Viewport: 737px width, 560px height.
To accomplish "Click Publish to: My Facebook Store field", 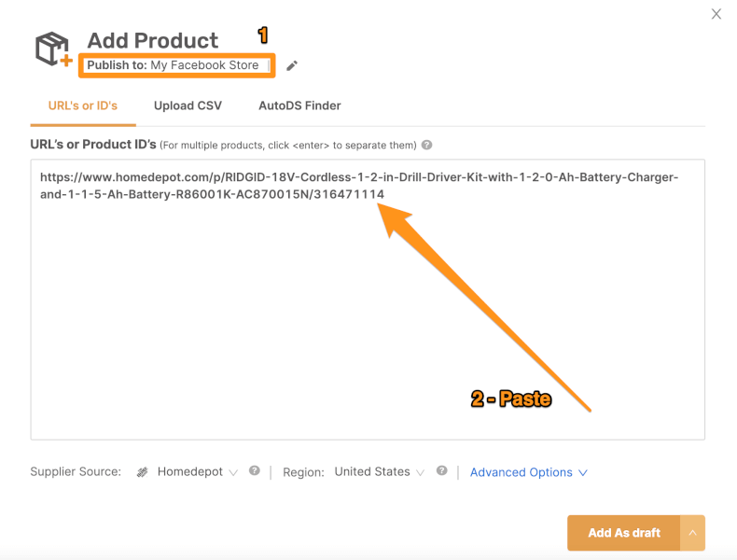I will tap(176, 65).
